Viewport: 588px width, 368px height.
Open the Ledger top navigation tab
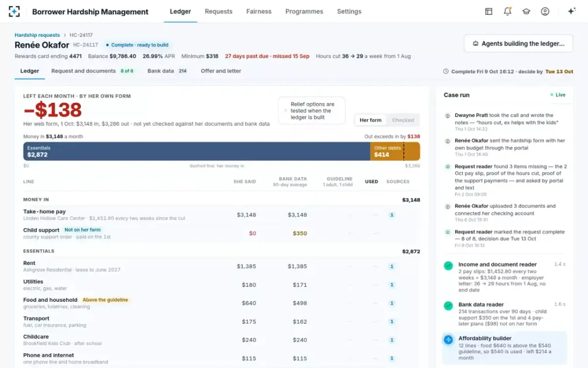[180, 11]
